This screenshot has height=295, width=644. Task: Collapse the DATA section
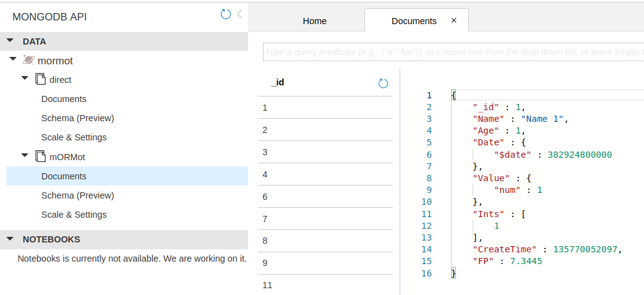pyautogui.click(x=11, y=41)
